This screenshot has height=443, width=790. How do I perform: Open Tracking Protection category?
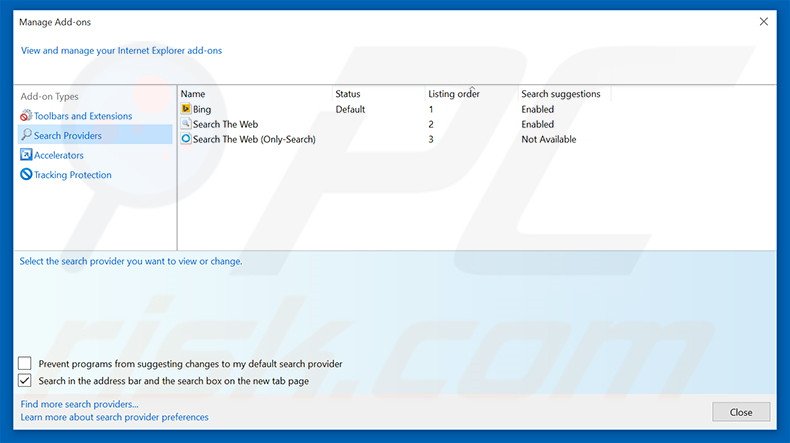coord(73,175)
